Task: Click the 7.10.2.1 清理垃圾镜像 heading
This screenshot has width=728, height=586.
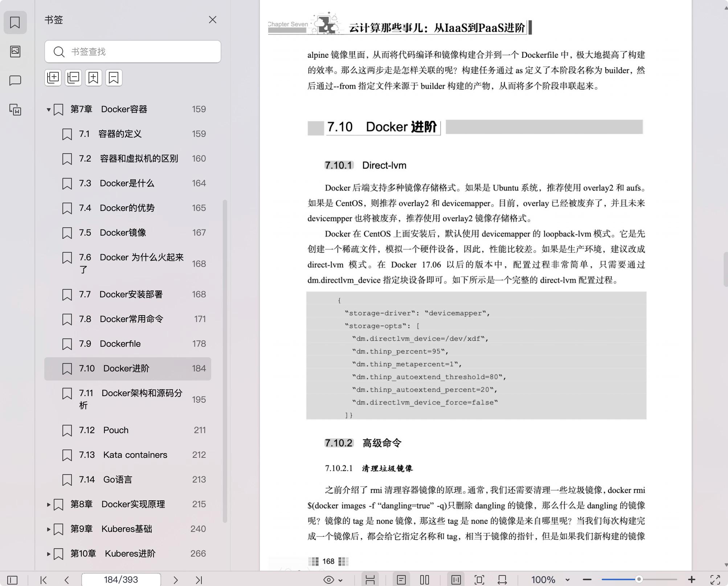Action: point(369,468)
